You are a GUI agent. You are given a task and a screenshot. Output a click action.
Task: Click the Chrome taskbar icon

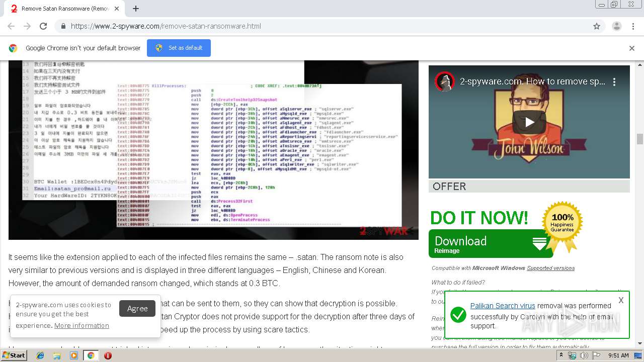click(x=91, y=355)
